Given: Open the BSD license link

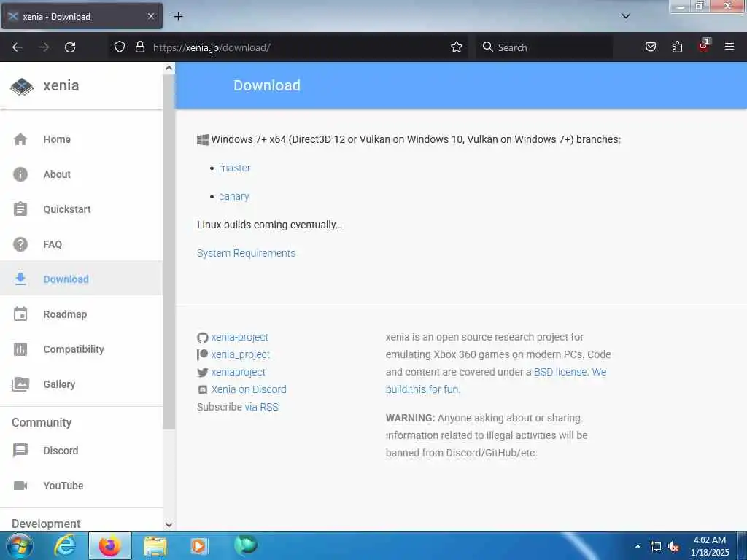Looking at the screenshot, I should click(560, 371).
